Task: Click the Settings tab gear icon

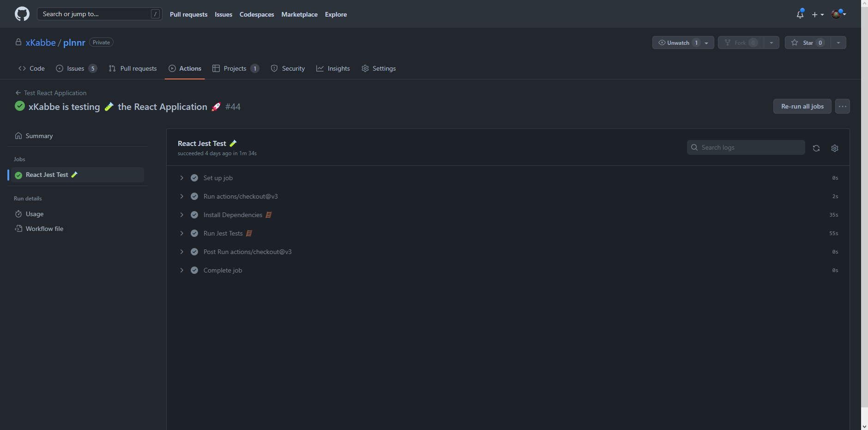Action: (x=365, y=68)
